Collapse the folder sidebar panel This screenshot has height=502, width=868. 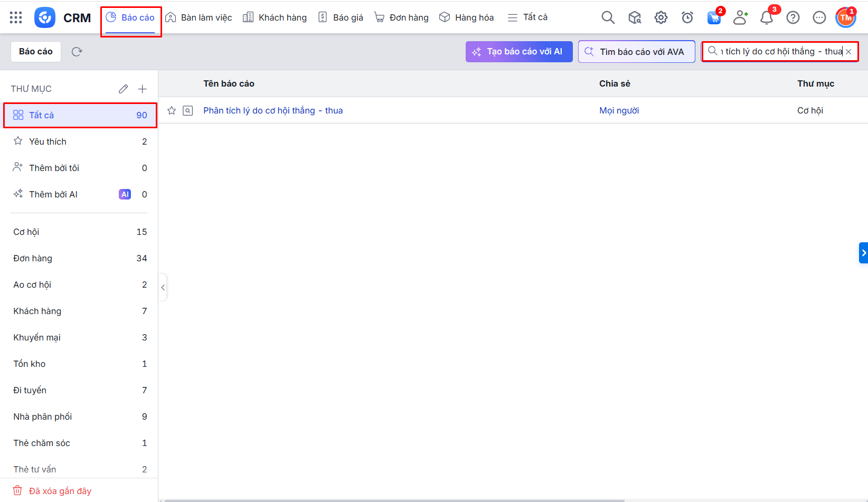[163, 288]
